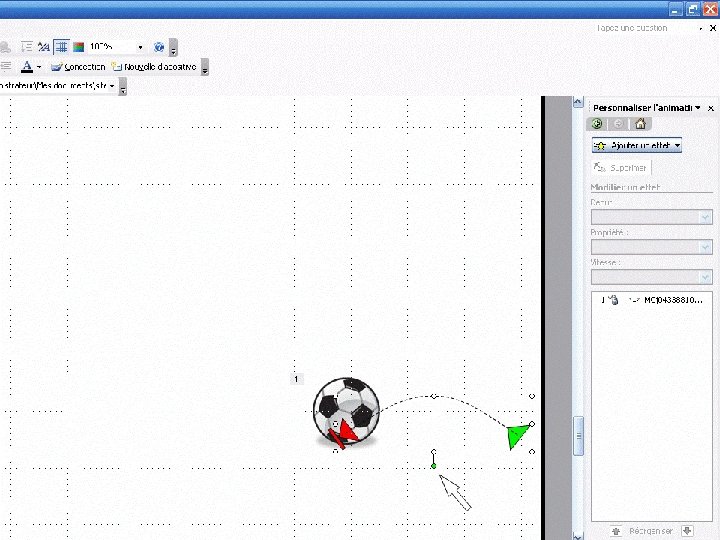Toggle the show formatting icon
The width and height of the screenshot is (720, 540).
(44, 47)
